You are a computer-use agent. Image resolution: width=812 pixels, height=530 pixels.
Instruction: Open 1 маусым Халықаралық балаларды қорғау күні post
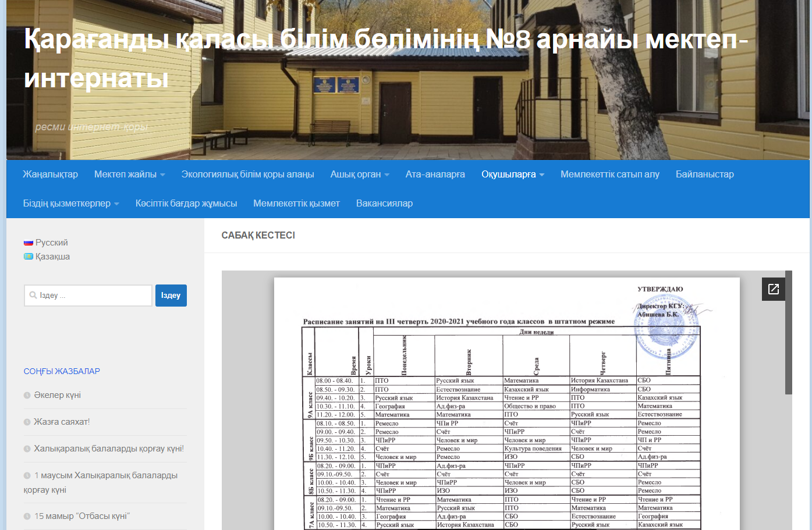pyautogui.click(x=101, y=482)
